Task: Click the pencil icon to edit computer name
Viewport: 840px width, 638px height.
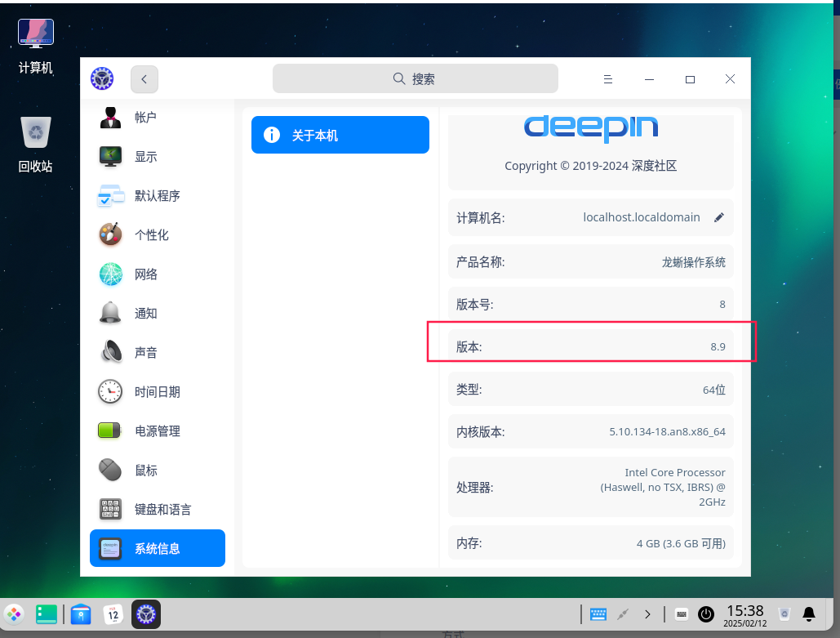Action: [x=719, y=217]
